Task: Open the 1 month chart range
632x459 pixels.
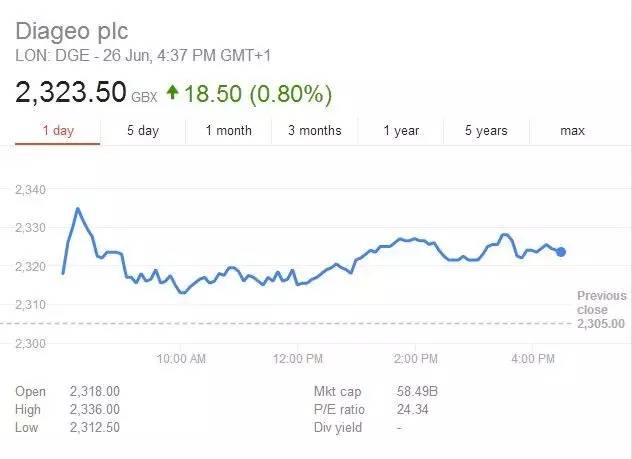Action: tap(228, 131)
